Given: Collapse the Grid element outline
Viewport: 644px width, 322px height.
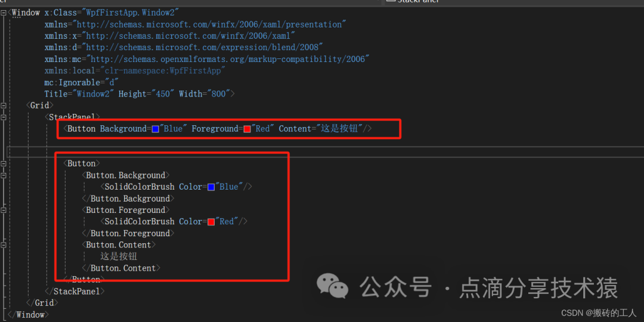Looking at the screenshot, I should [4, 106].
